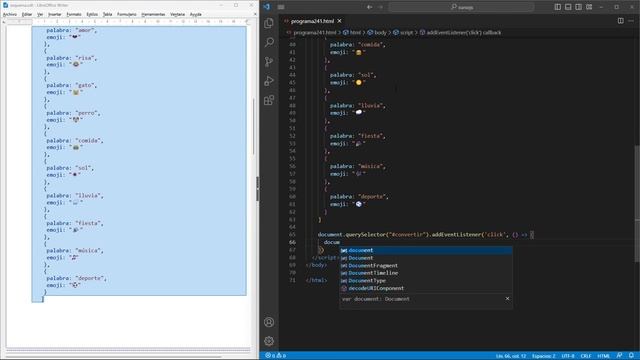Open the Ayuda menu in Writer

(x=196, y=14)
